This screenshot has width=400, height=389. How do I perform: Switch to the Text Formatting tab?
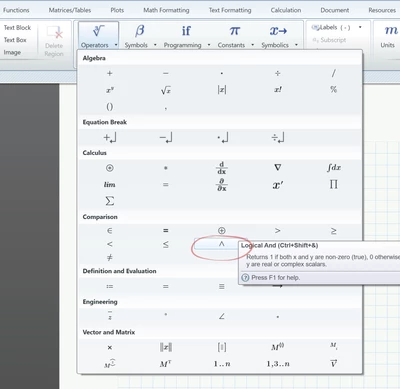[230, 10]
